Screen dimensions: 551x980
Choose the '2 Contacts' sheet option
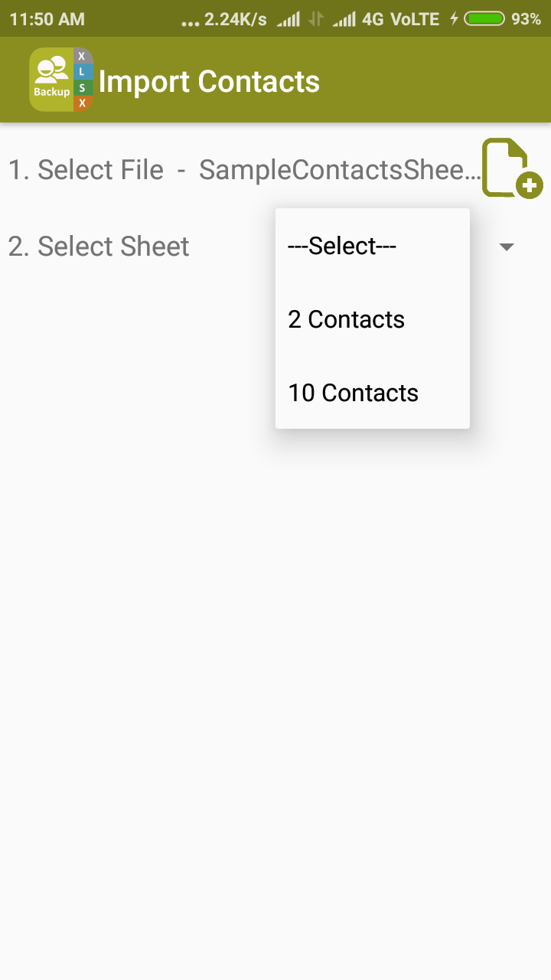(373, 319)
